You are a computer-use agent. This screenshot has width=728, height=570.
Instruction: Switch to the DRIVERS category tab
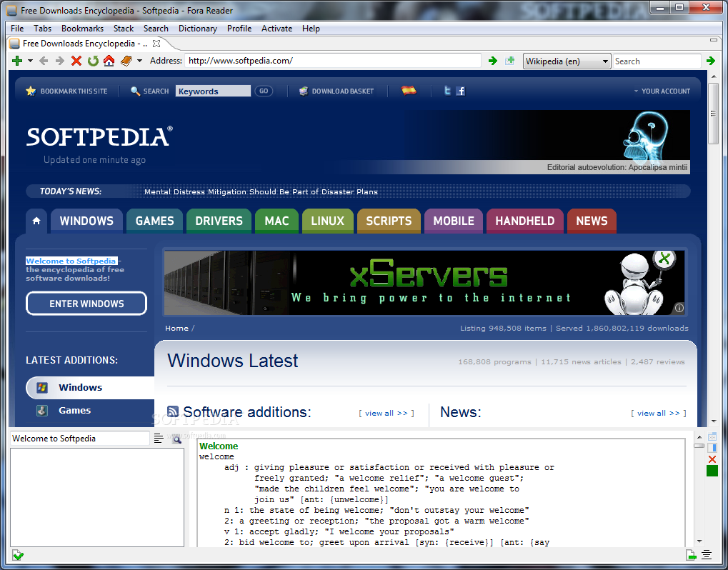pos(219,221)
